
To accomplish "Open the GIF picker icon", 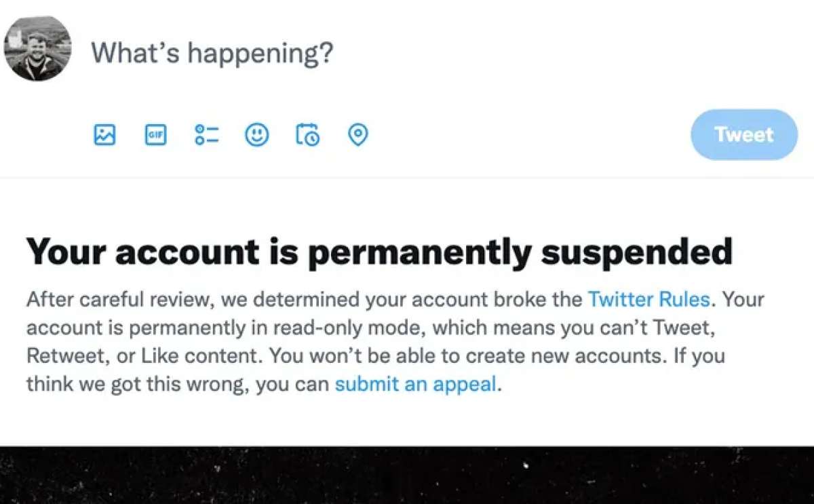I will click(155, 135).
